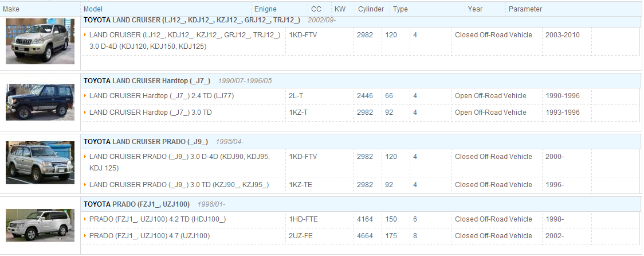This screenshot has height=256, width=644.
Task: Open the dark blue Land Cruiser Hardtop thumbnail
Action: click(x=40, y=102)
